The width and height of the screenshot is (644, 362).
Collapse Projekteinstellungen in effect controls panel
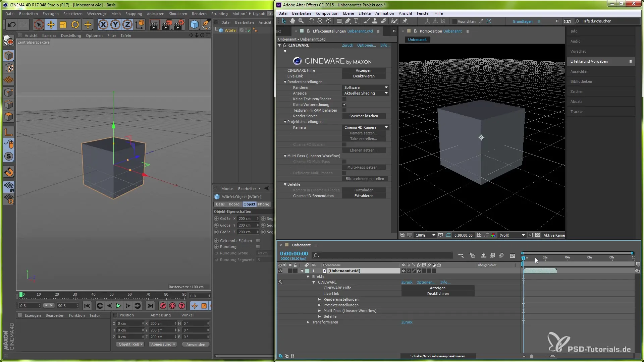[285, 122]
